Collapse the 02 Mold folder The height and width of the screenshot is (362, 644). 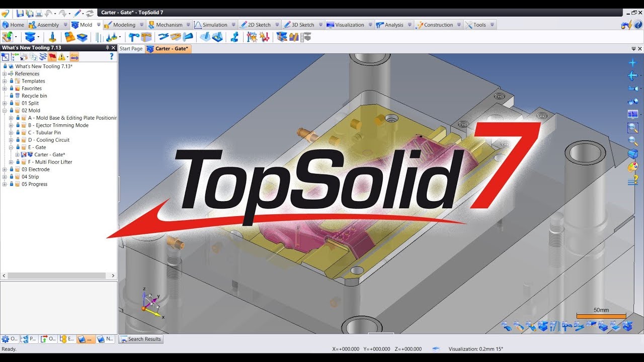coord(5,111)
